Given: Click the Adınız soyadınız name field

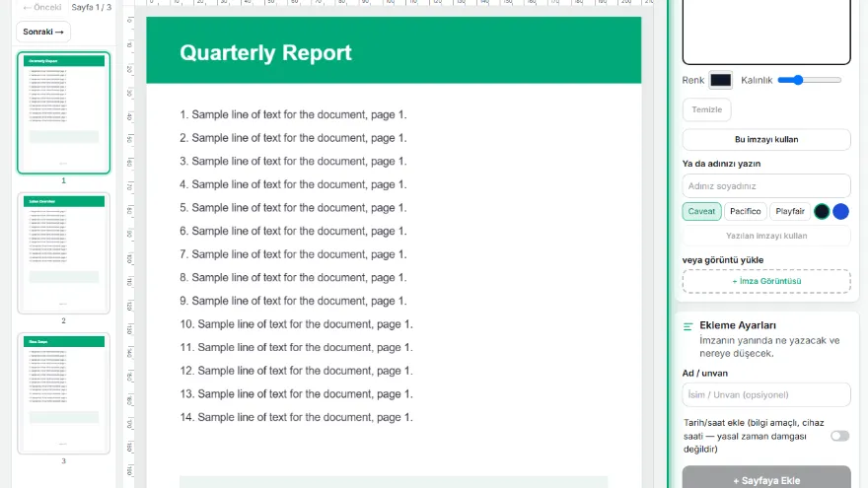Looking at the screenshot, I should (x=766, y=186).
